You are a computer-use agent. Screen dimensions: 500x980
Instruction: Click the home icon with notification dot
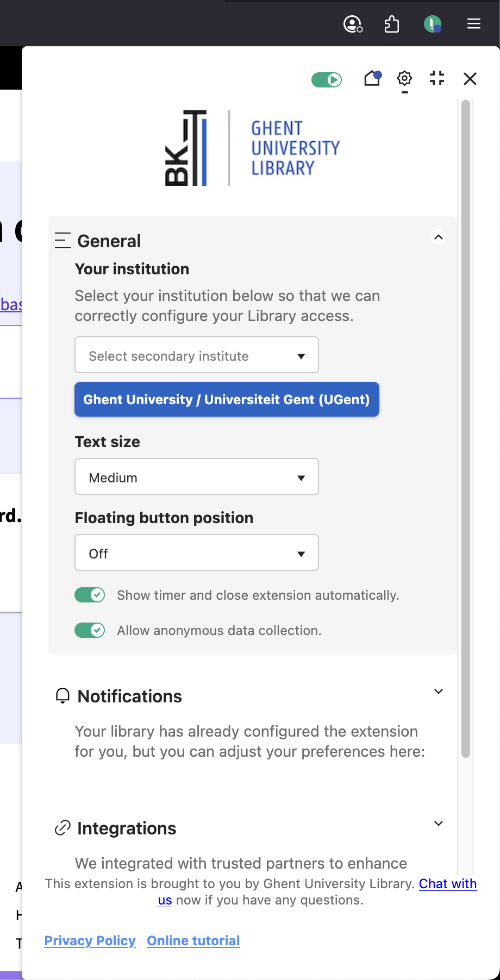tap(372, 79)
